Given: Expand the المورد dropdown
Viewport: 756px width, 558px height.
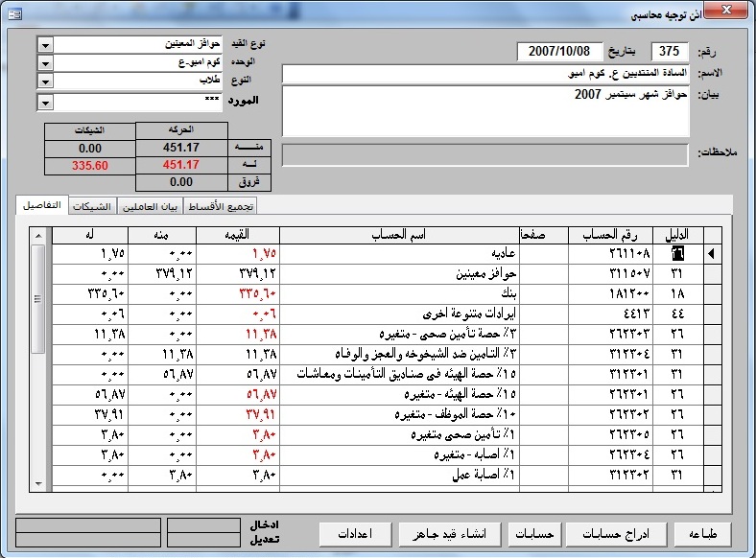Looking at the screenshot, I should [45, 103].
